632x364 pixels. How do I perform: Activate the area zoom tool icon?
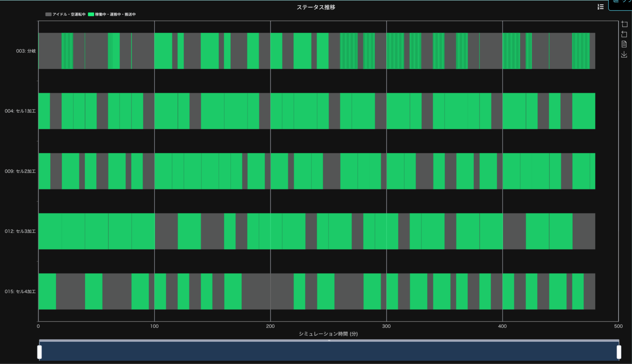click(624, 24)
